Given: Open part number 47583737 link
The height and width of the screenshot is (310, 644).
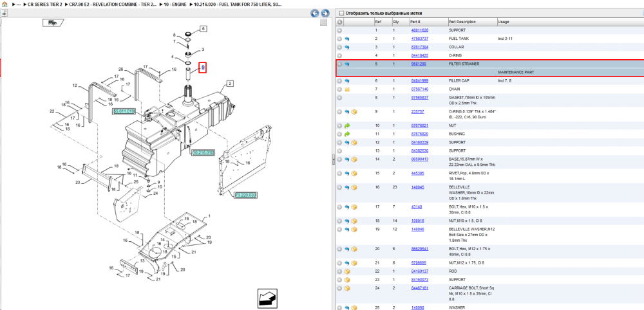Looking at the screenshot, I should [x=420, y=39].
